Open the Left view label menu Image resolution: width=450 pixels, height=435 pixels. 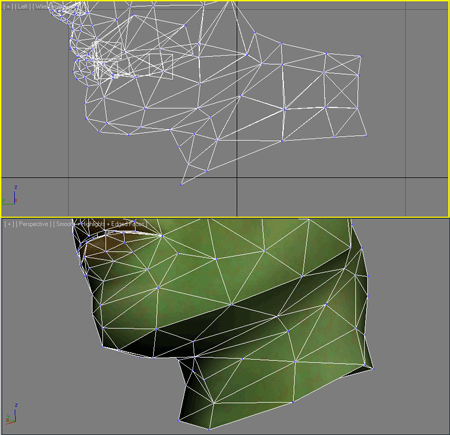23,6
